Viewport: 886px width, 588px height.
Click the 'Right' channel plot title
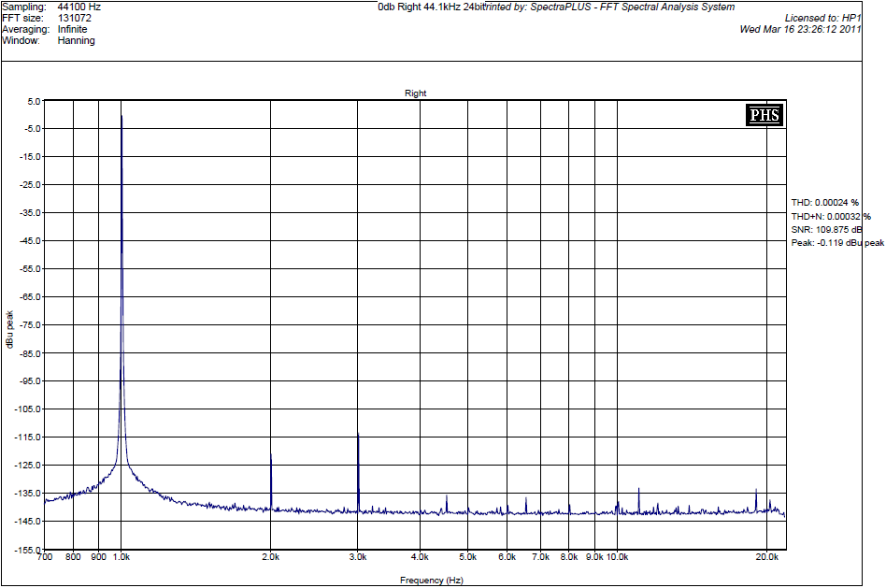tap(415, 93)
